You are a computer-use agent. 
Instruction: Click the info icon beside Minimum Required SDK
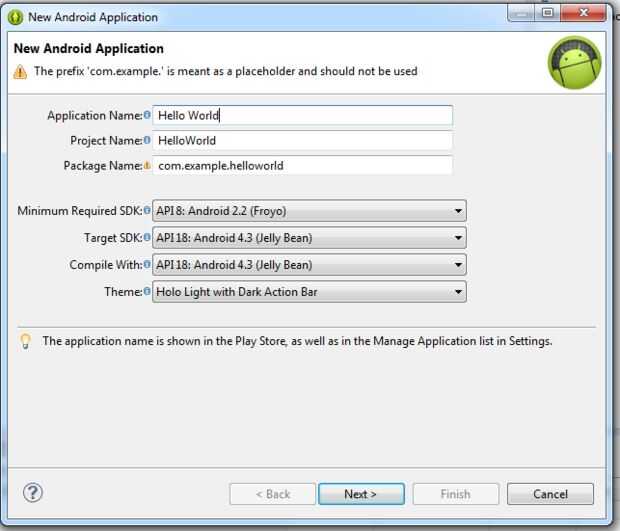pos(147,210)
